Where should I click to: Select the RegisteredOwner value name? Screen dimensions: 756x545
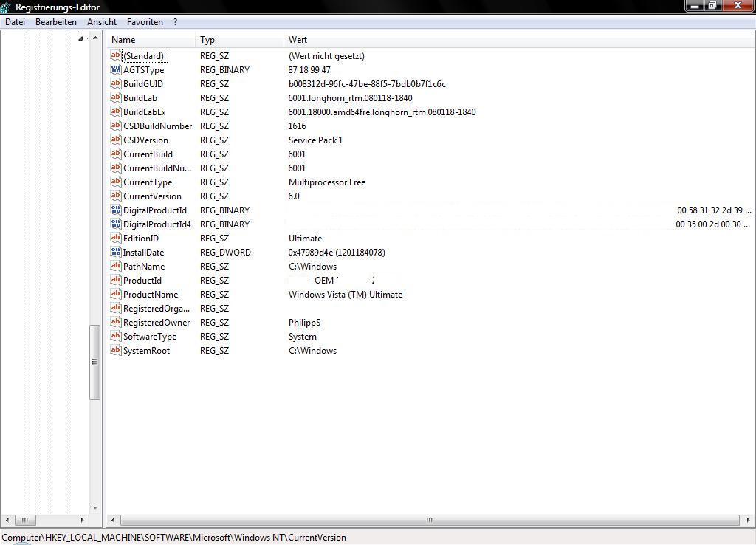[x=157, y=322]
